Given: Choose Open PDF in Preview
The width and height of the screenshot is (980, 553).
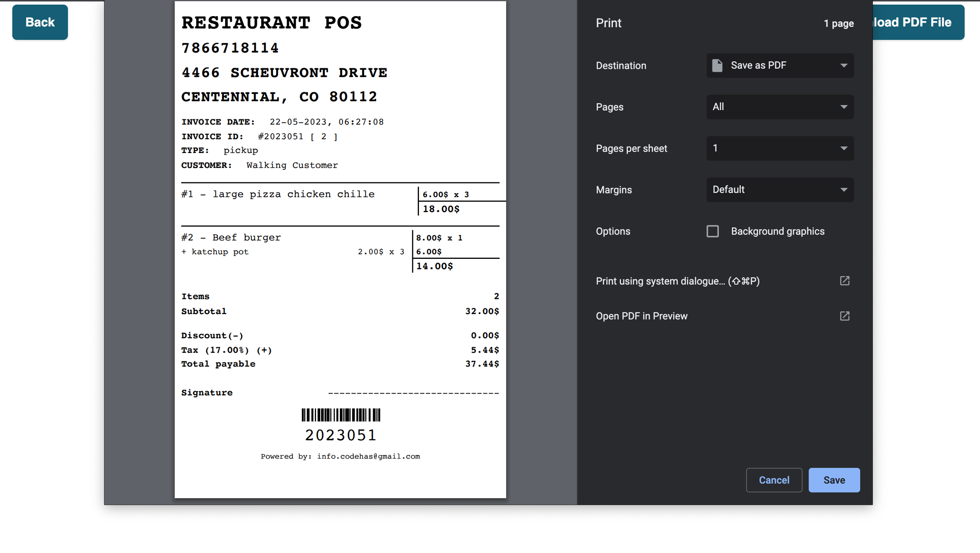Looking at the screenshot, I should click(641, 316).
